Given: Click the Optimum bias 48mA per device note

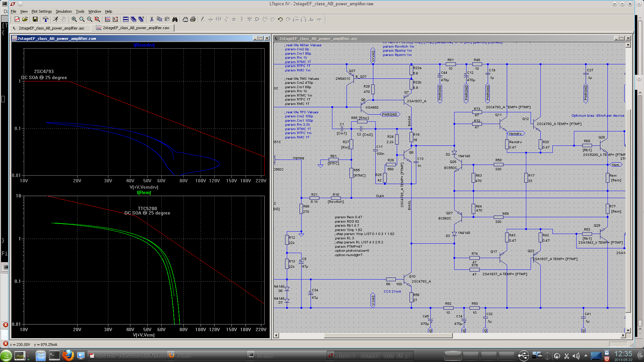Looking at the screenshot, I should pyautogui.click(x=598, y=116).
